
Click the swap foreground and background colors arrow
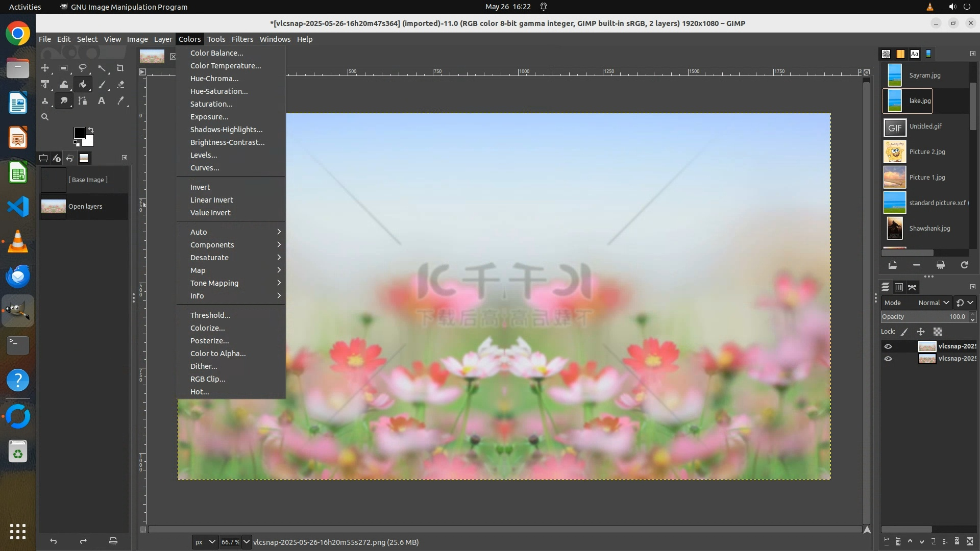click(x=91, y=130)
